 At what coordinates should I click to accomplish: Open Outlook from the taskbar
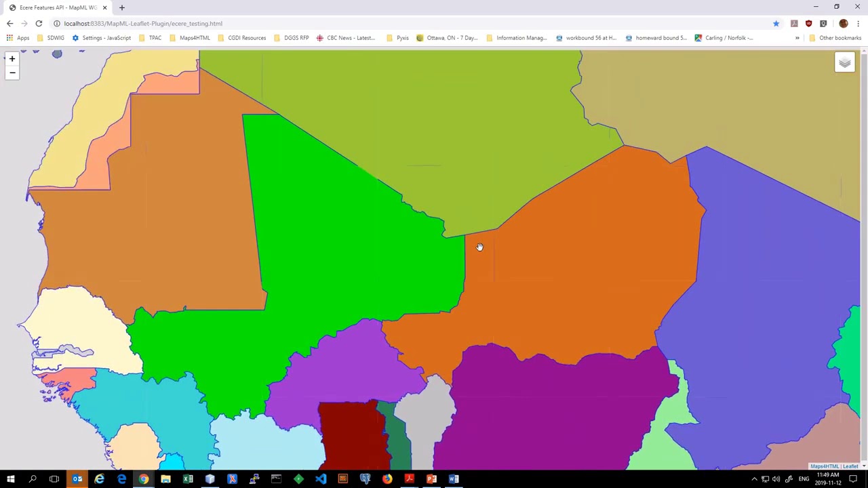point(77,479)
